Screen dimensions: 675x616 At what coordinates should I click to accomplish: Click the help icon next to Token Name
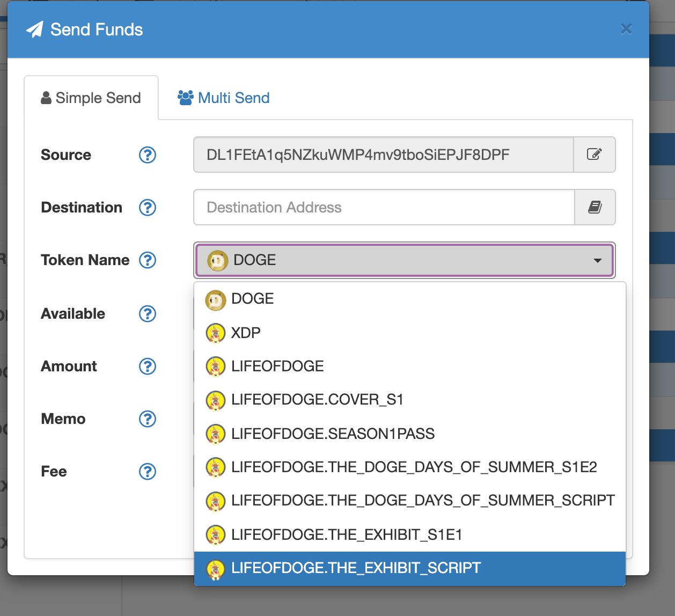tap(148, 260)
